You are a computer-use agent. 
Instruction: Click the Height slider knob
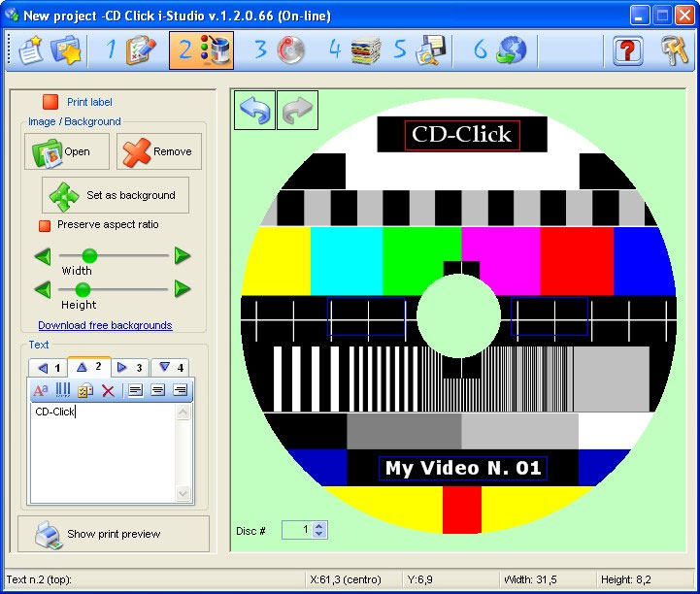pyautogui.click(x=83, y=289)
